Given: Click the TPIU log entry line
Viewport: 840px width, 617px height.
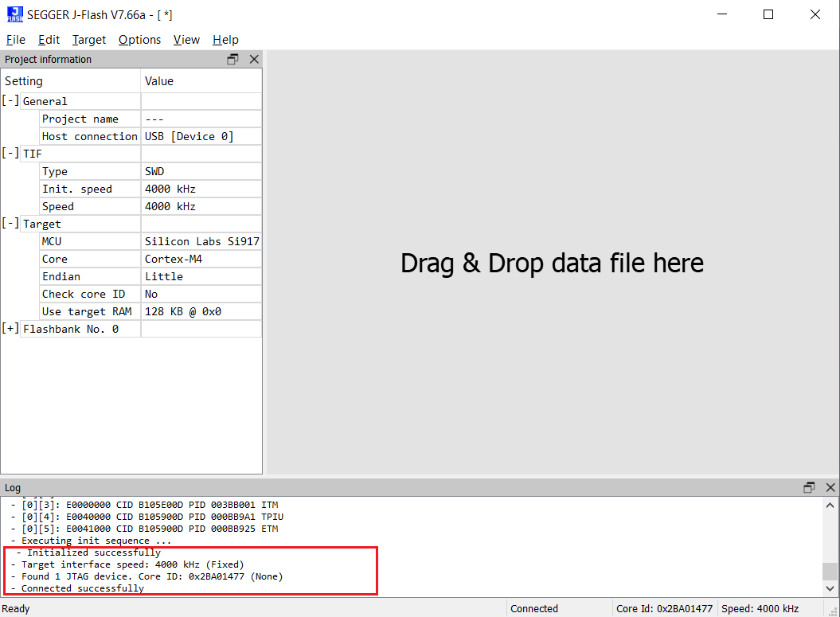Looking at the screenshot, I should [x=147, y=517].
